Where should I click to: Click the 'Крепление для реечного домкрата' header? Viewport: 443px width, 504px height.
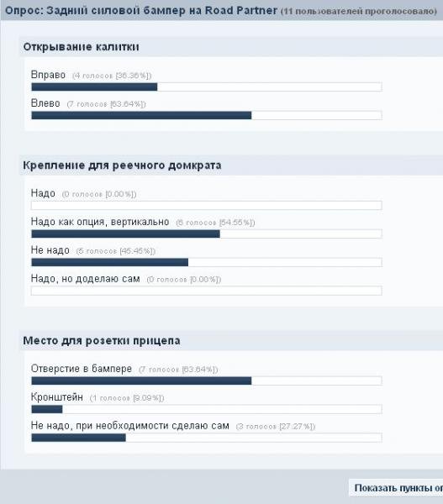coord(122,165)
